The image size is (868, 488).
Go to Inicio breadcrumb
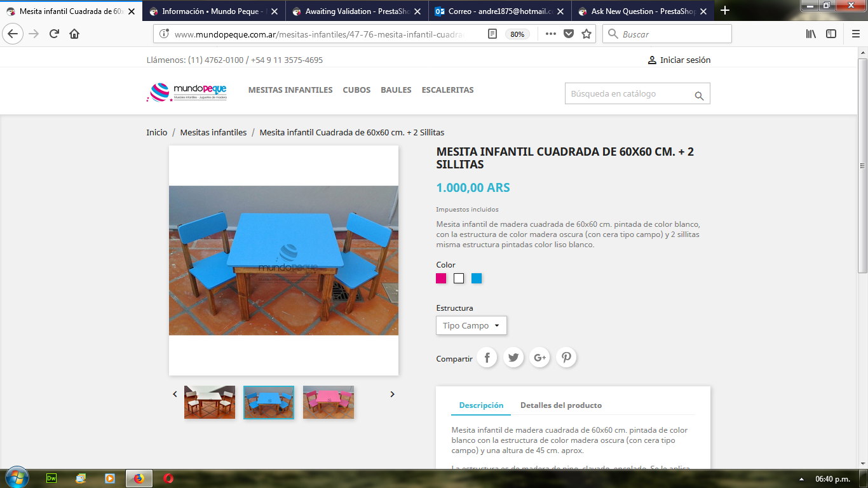157,132
